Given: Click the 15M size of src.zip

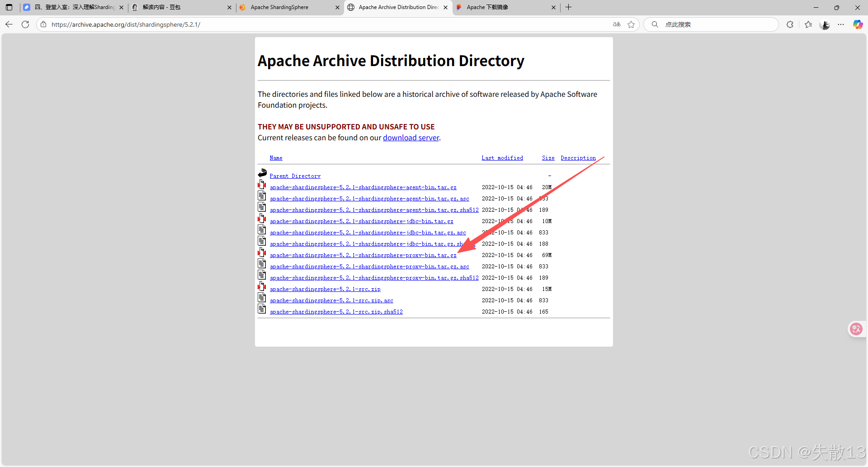Looking at the screenshot, I should (x=547, y=289).
